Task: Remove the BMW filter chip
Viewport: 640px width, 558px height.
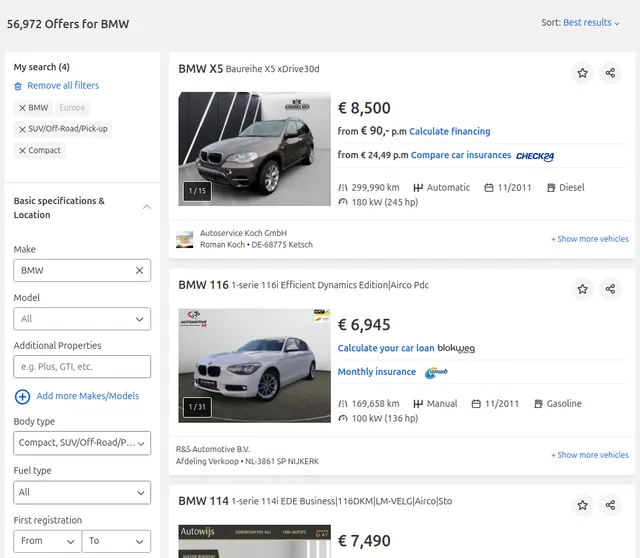Action: point(23,108)
